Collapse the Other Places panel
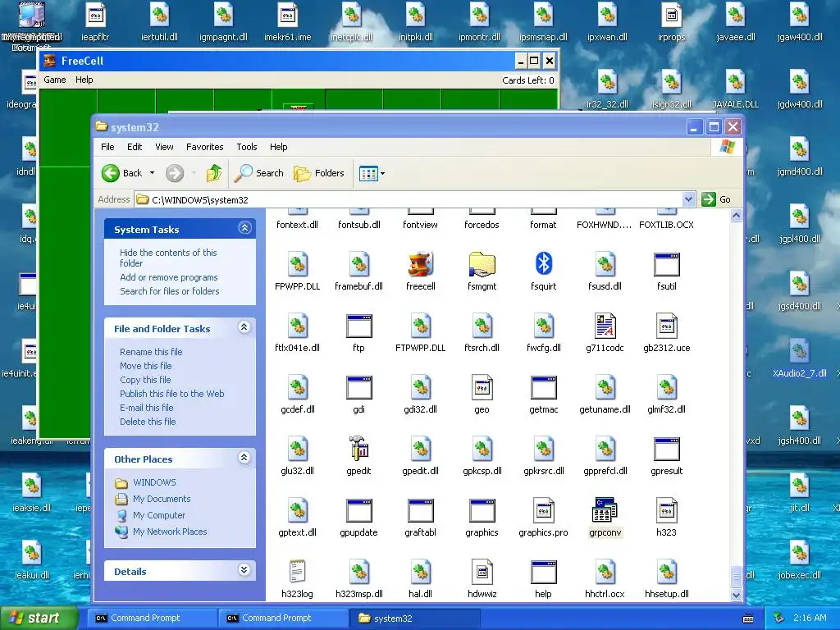840x630 pixels. pos(244,458)
